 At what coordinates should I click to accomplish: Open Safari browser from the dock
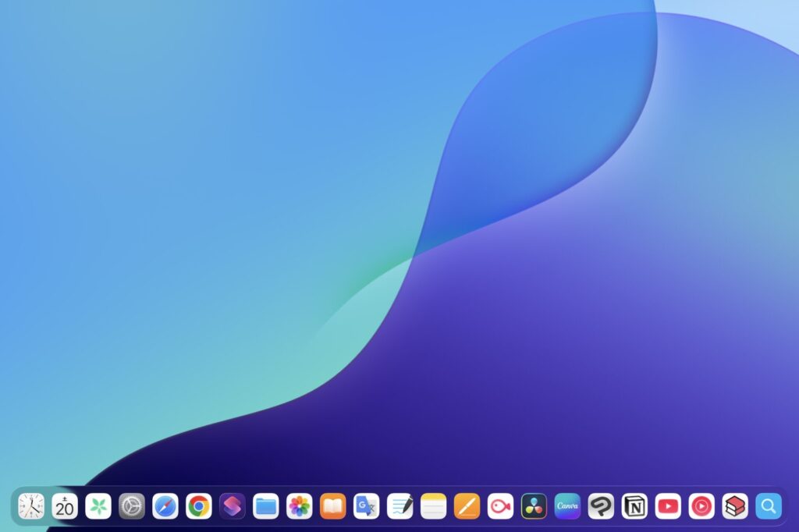[x=165, y=506]
